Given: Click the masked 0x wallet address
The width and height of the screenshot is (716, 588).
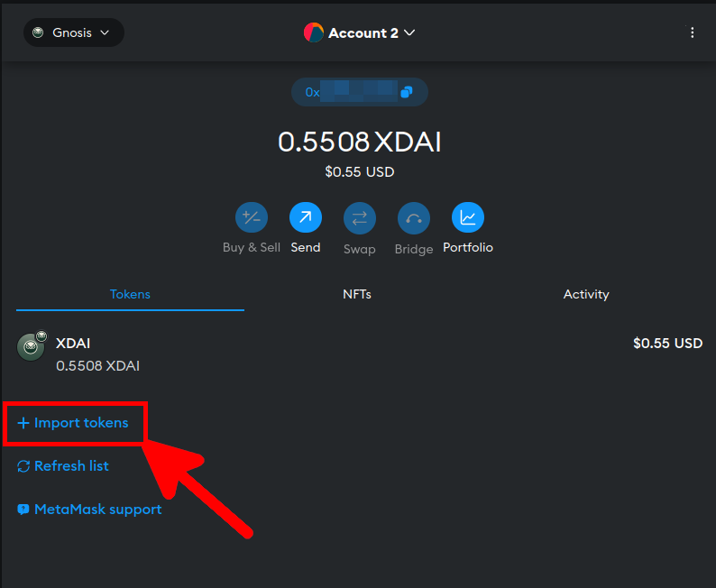Looking at the screenshot, I should (x=351, y=92).
